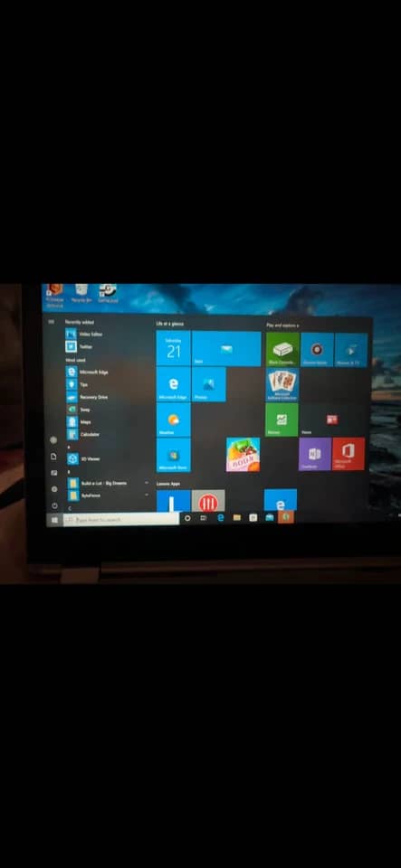The image size is (401, 868).
Task: Open the Calendar tile showing Saturday 21
Action: coord(173,348)
